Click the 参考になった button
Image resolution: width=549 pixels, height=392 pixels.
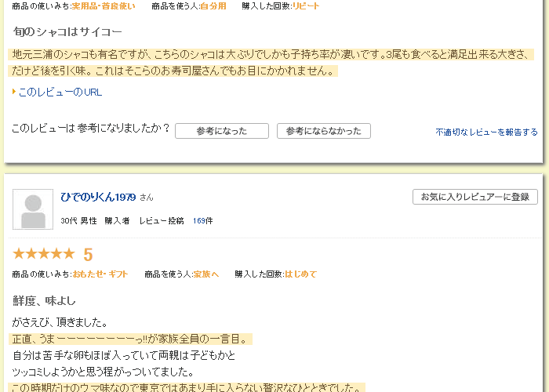222,131
